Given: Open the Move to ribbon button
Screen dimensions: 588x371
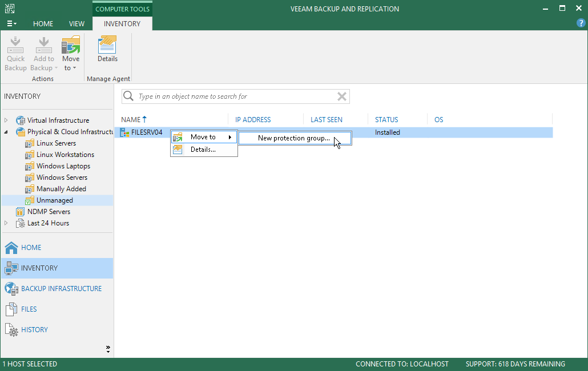Looking at the screenshot, I should pos(70,53).
